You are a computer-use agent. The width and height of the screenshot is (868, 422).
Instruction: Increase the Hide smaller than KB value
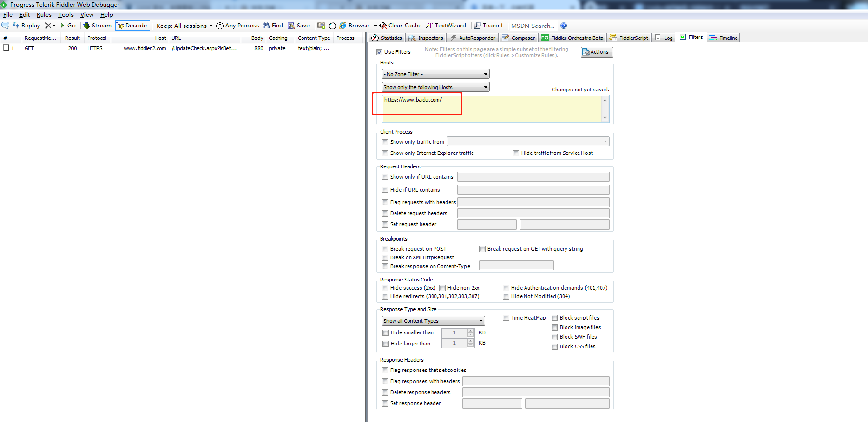[x=471, y=331]
